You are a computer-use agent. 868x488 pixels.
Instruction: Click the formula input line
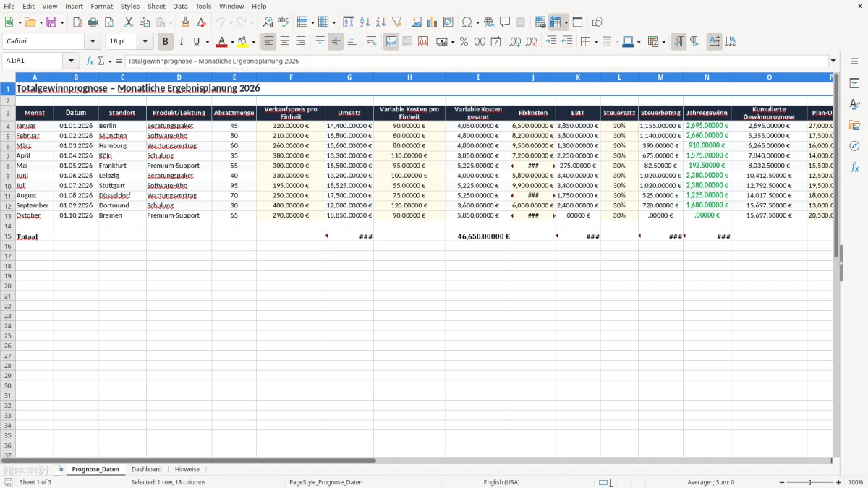pos(477,61)
